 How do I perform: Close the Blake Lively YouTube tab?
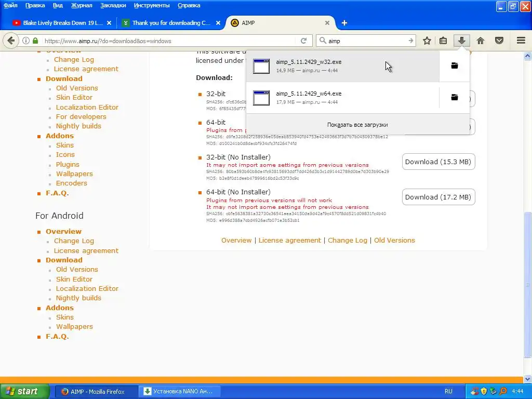(109, 23)
